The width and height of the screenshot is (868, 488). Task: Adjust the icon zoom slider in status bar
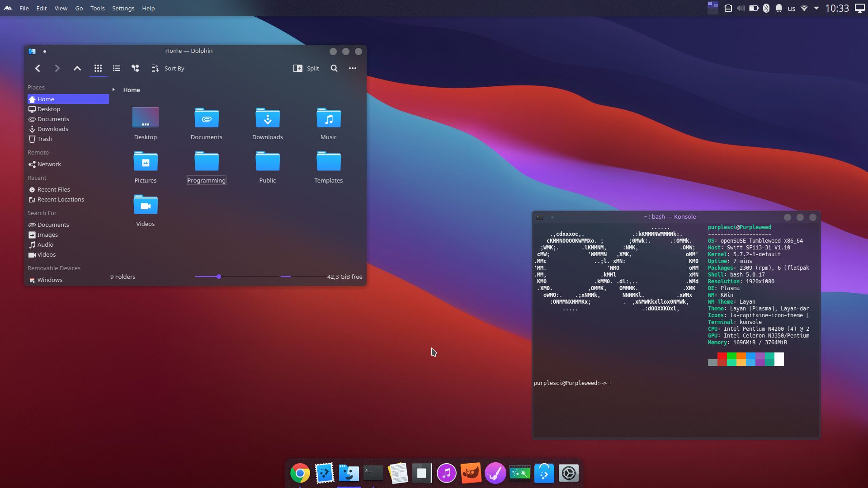tap(219, 277)
